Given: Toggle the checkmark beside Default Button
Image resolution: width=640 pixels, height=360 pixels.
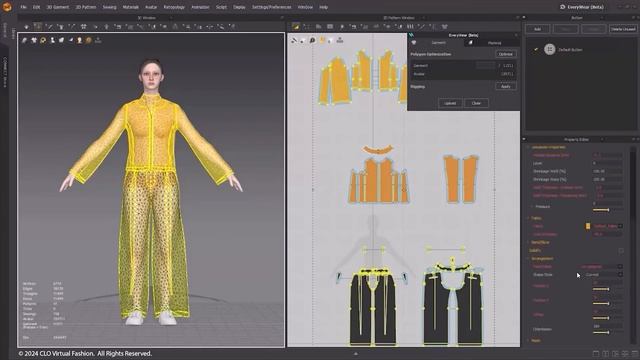Looking at the screenshot, I should click(536, 50).
